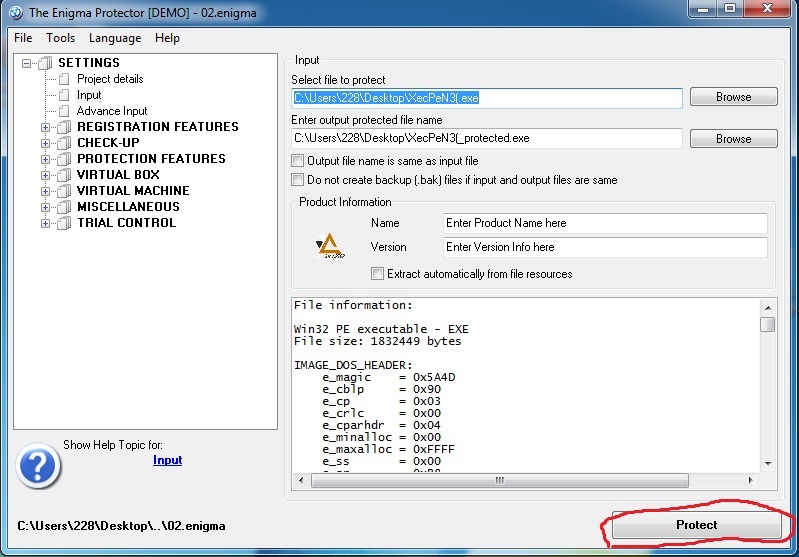Viewport: 799px width, 557px height.
Task: Click the horizontal scrollbar thumb in file information
Action: (500, 480)
